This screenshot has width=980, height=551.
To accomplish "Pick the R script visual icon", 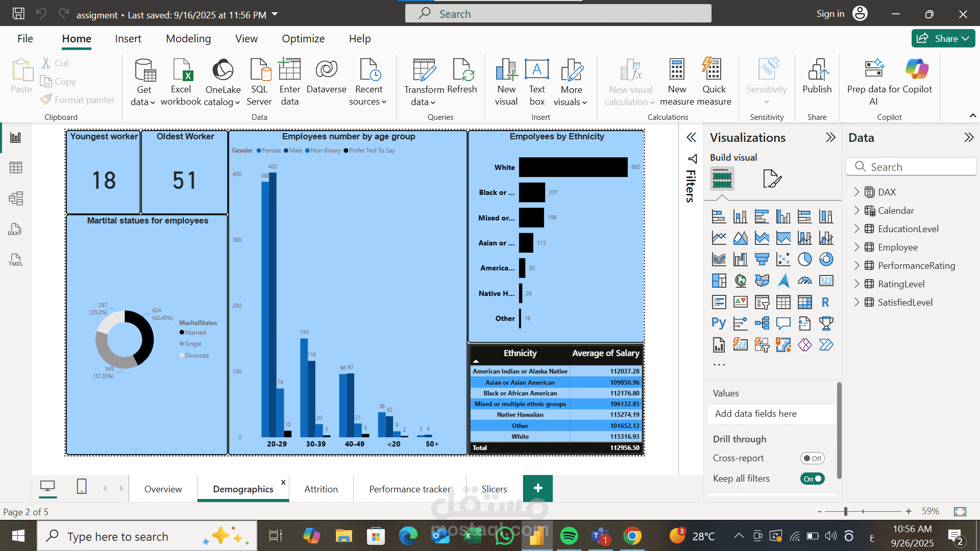I will 825,302.
